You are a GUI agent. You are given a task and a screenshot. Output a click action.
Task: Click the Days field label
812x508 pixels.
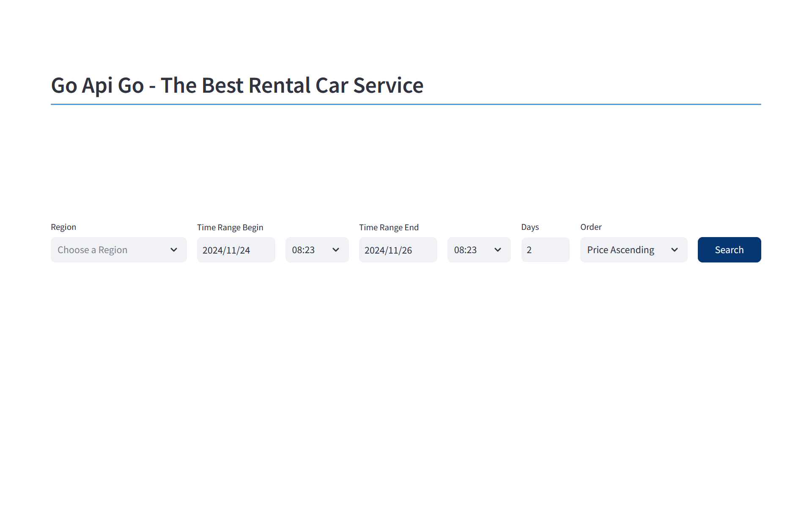[x=530, y=227]
